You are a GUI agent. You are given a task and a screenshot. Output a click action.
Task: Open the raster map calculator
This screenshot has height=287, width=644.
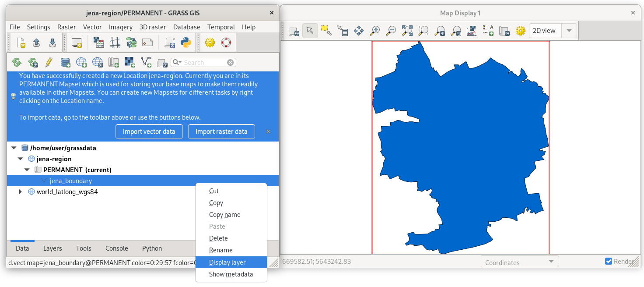tap(99, 43)
